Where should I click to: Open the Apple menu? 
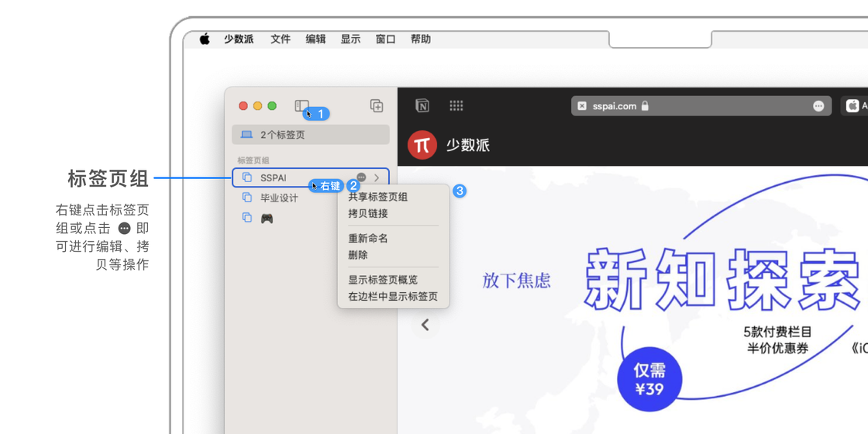tap(205, 39)
